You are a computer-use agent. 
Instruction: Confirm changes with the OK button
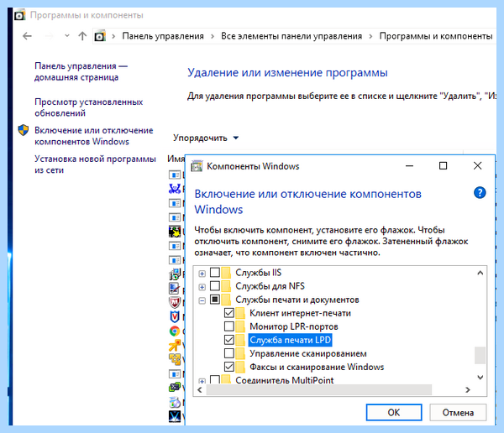coord(394,412)
